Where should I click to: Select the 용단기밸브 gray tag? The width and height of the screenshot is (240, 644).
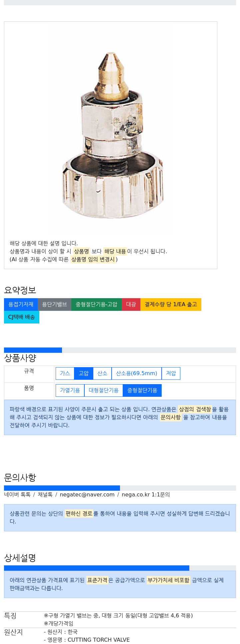[x=54, y=305]
